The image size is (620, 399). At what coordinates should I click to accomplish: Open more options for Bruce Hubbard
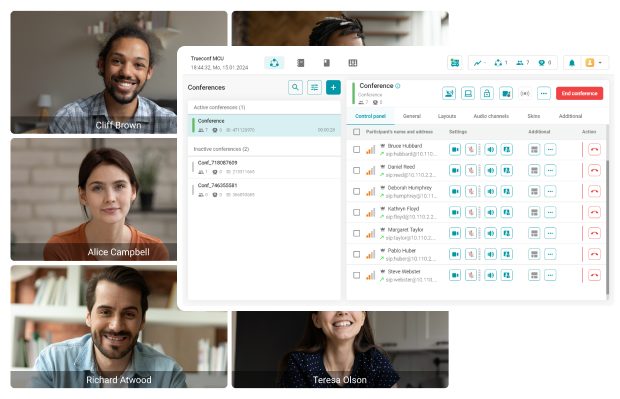click(x=550, y=149)
